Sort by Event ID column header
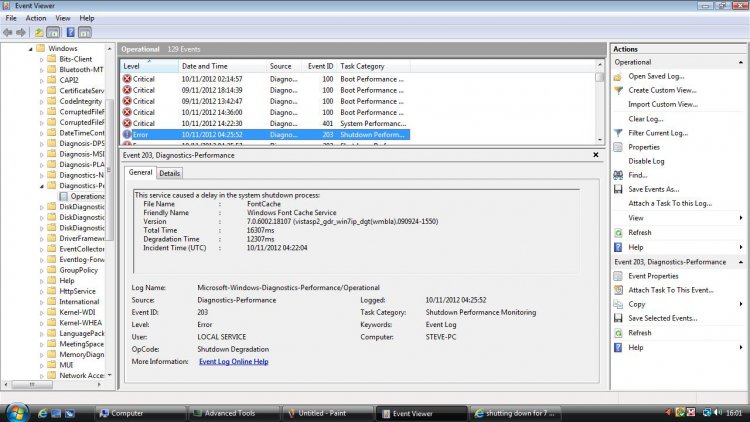 [320, 66]
